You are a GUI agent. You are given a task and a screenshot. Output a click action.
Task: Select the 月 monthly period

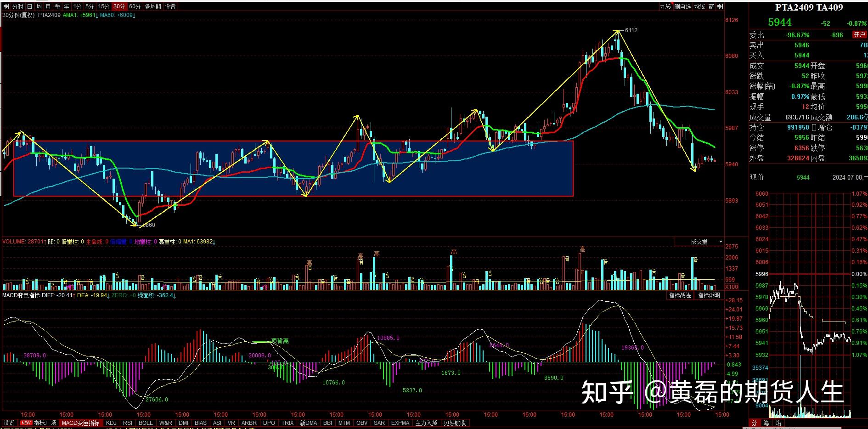(x=48, y=6)
